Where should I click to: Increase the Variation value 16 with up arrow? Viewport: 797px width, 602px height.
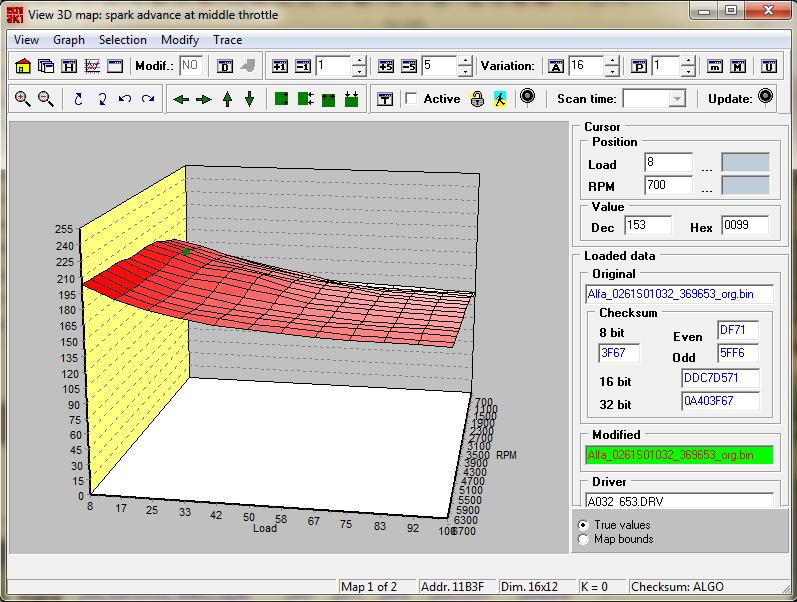click(612, 61)
